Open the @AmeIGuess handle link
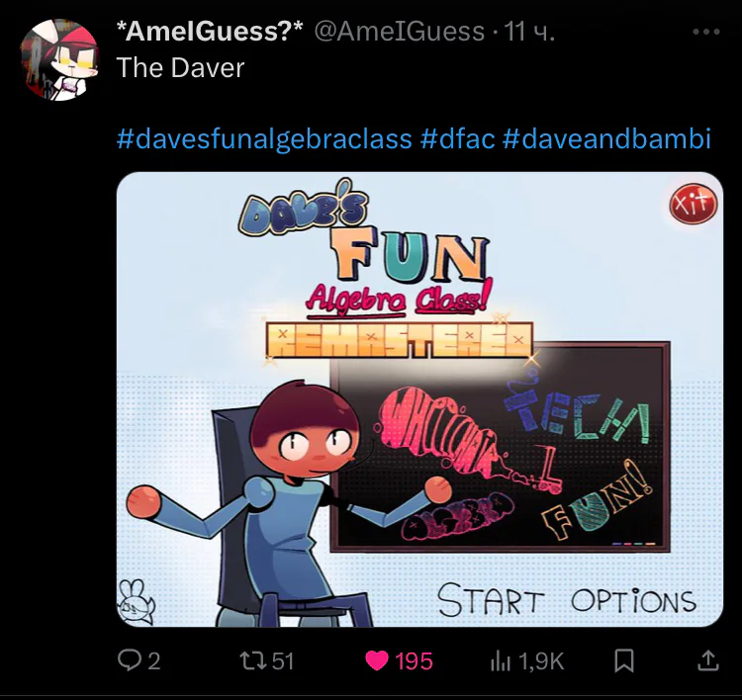The height and width of the screenshot is (700, 742). 400,32
